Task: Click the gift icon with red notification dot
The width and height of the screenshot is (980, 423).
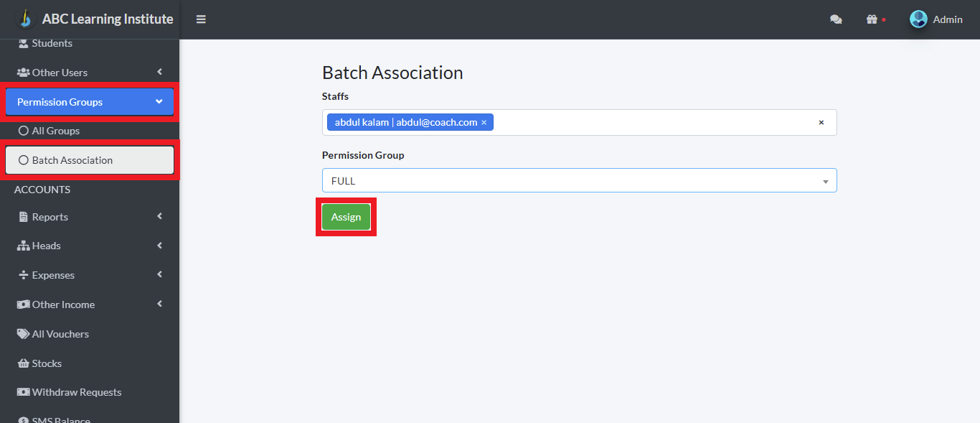Action: [874, 19]
